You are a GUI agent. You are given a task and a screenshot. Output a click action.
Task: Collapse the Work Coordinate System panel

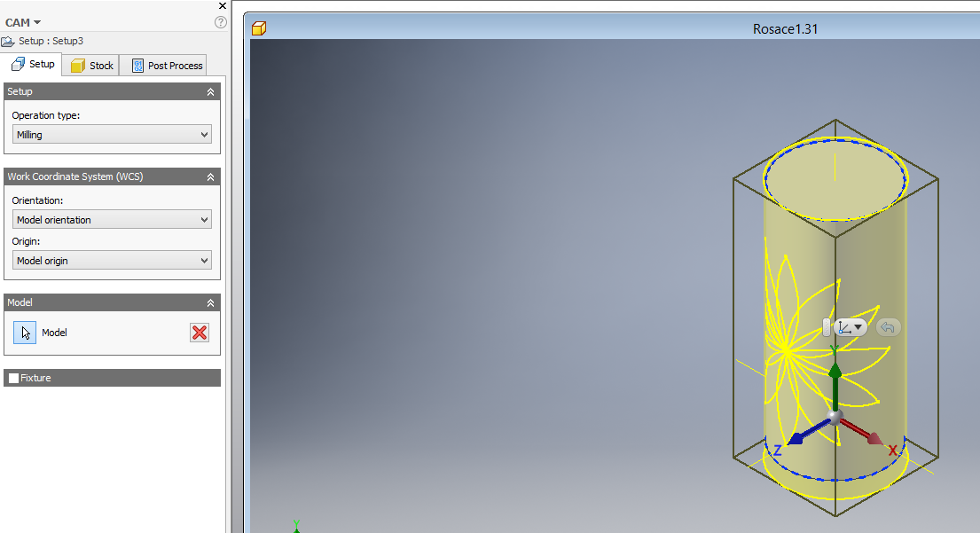point(210,176)
